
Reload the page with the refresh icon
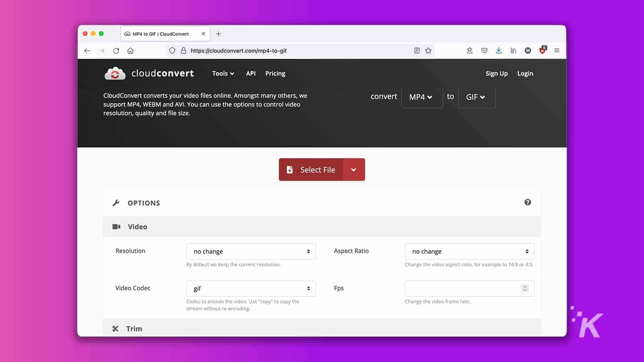point(116,51)
